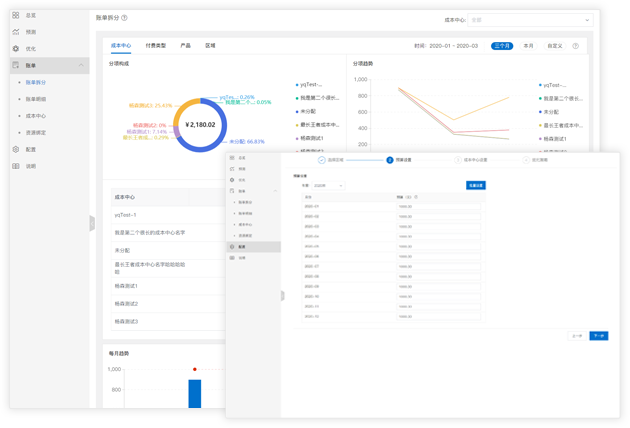The image size is (630, 428).
Task: Click the 2020-01 budget amount input field
Action: (x=438, y=207)
